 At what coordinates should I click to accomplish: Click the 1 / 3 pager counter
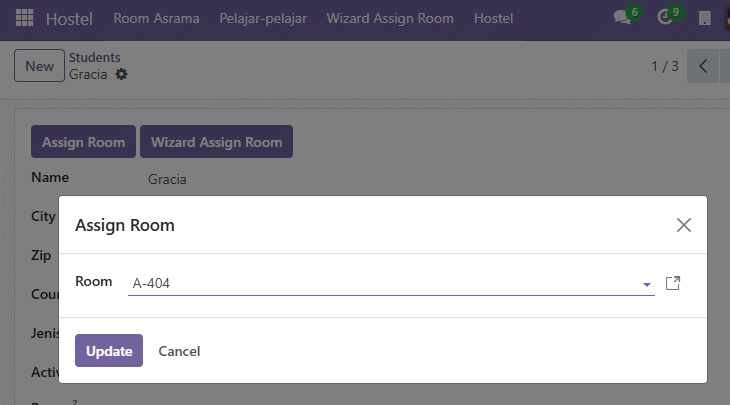click(665, 66)
